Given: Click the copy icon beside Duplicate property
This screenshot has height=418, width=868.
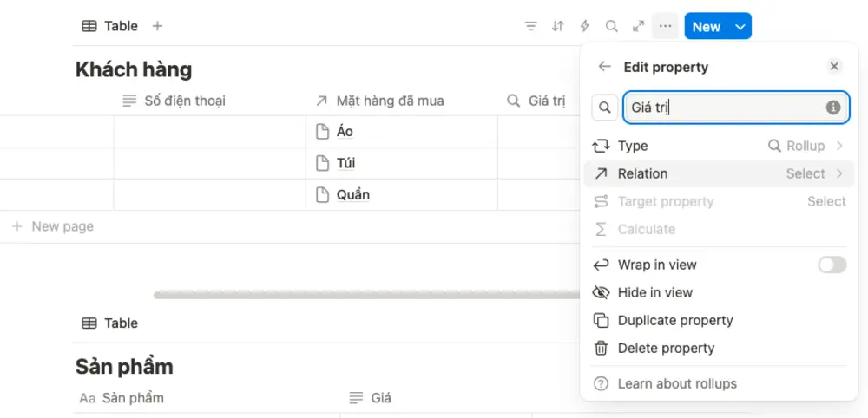Looking at the screenshot, I should point(601,320).
